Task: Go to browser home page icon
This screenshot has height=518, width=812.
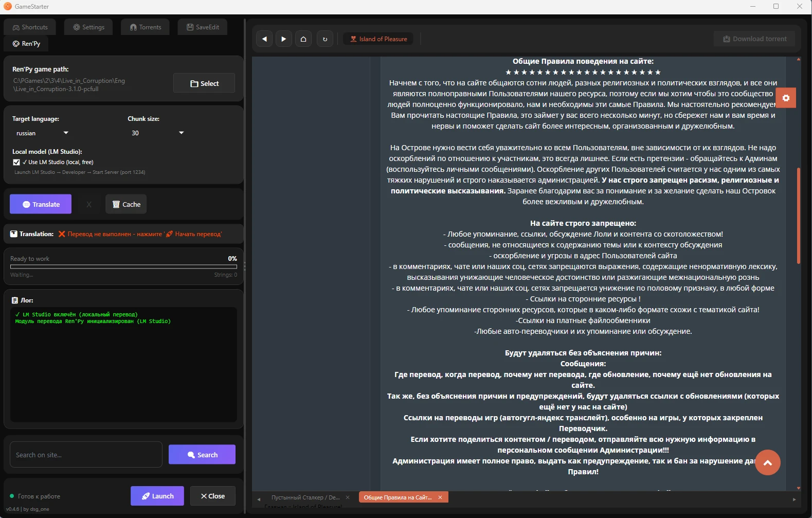Action: (x=303, y=39)
